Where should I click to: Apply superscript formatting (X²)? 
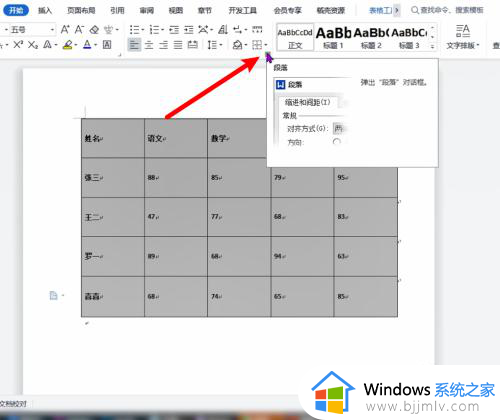pyautogui.click(x=18, y=45)
